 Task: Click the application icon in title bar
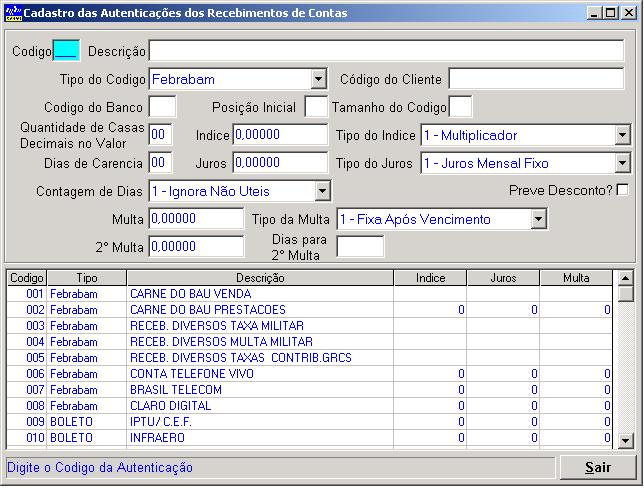pos(13,13)
